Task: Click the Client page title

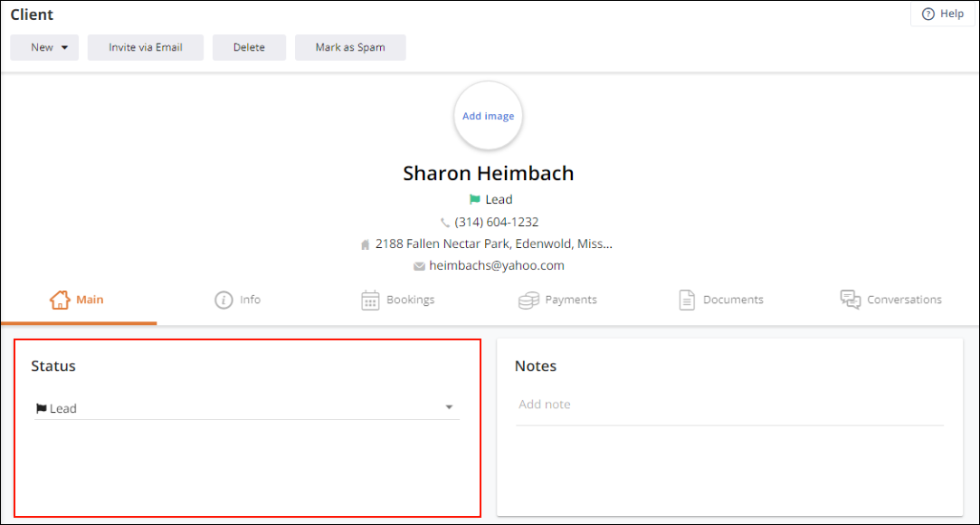Action: click(x=32, y=14)
